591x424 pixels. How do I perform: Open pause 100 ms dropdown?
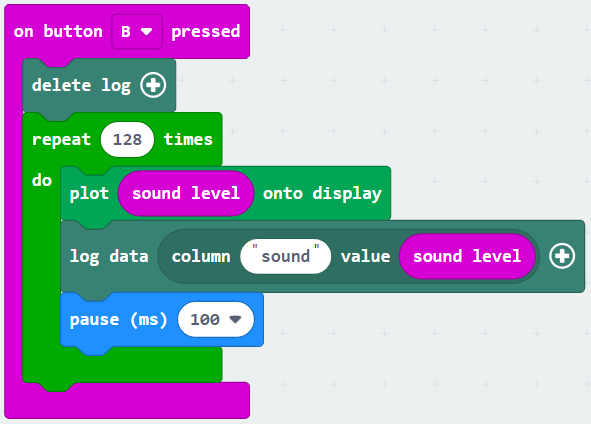(216, 320)
